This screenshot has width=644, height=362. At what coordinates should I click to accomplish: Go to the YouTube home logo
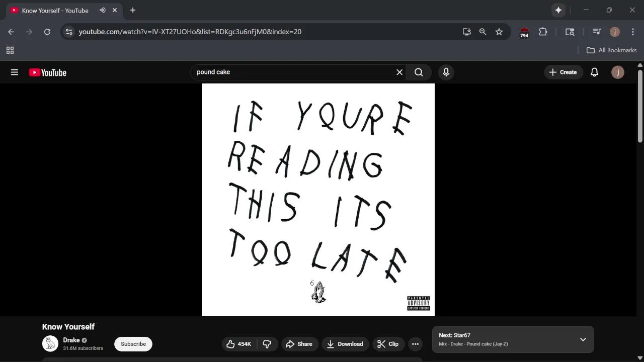(48, 72)
